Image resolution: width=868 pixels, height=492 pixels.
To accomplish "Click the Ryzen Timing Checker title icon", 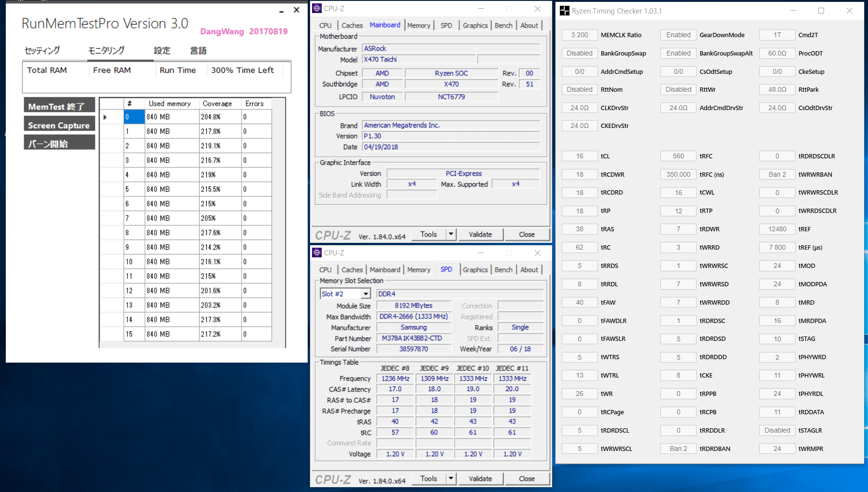I will [564, 11].
